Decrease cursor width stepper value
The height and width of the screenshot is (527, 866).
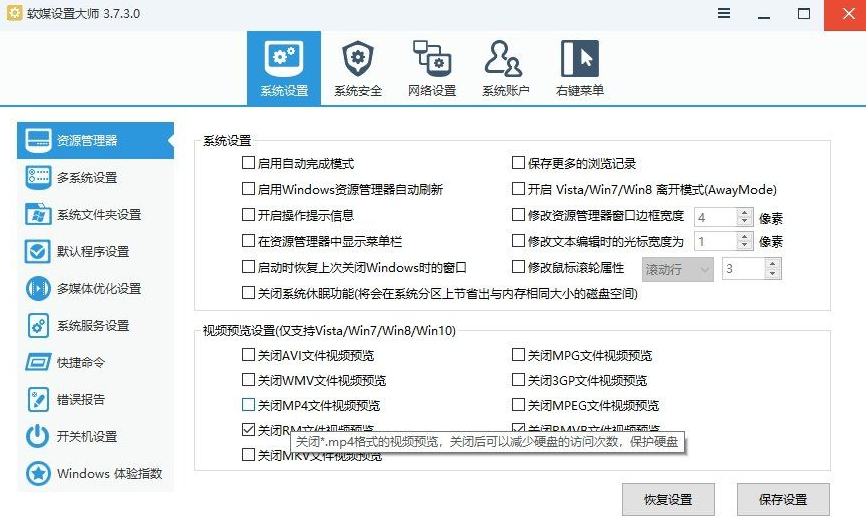(744, 245)
